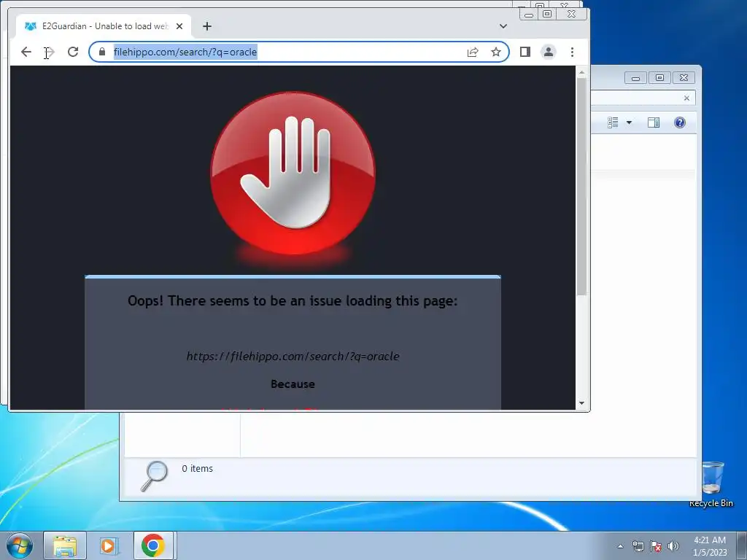This screenshot has height=560, width=747.
Task: Click the 'Oops! There seems to be an issue' heading
Action: 293,301
